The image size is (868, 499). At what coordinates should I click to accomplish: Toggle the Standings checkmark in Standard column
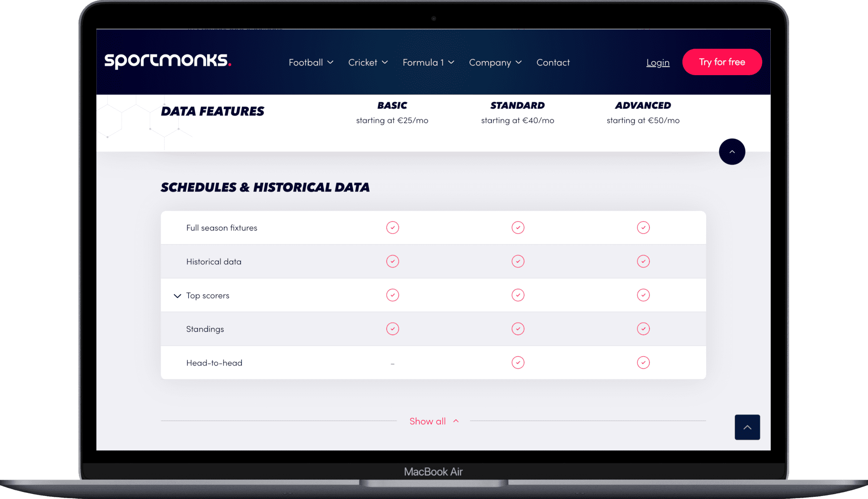click(x=518, y=329)
